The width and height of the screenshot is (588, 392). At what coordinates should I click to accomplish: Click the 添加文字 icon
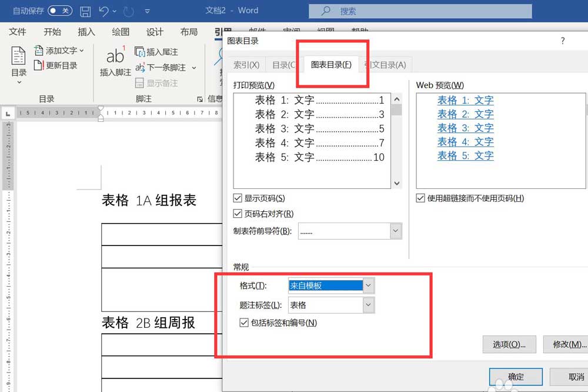coord(39,50)
